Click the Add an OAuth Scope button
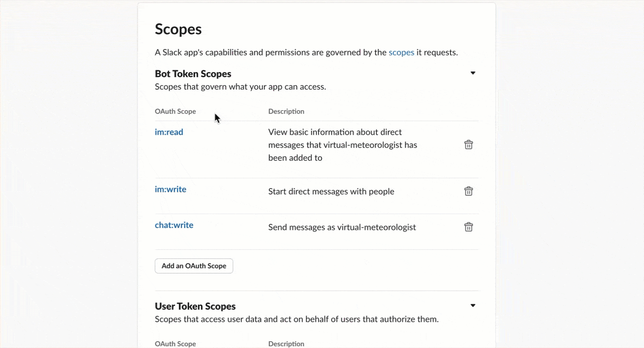This screenshot has height=348, width=644. click(x=194, y=266)
